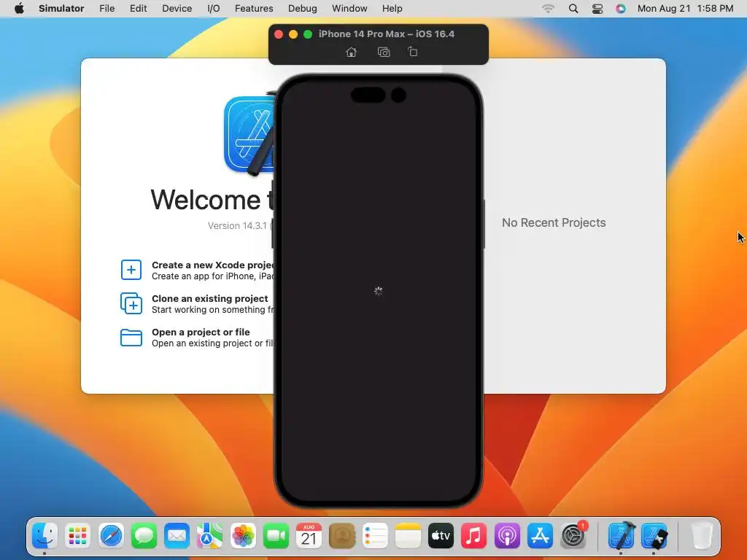The image size is (747, 560).
Task: Take a Simulator screenshot with camera icon
Action: (x=384, y=52)
